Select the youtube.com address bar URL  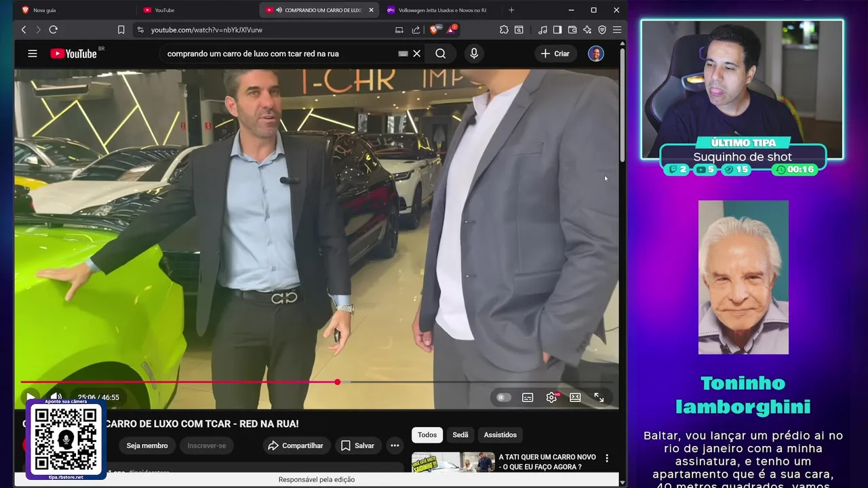tap(206, 30)
